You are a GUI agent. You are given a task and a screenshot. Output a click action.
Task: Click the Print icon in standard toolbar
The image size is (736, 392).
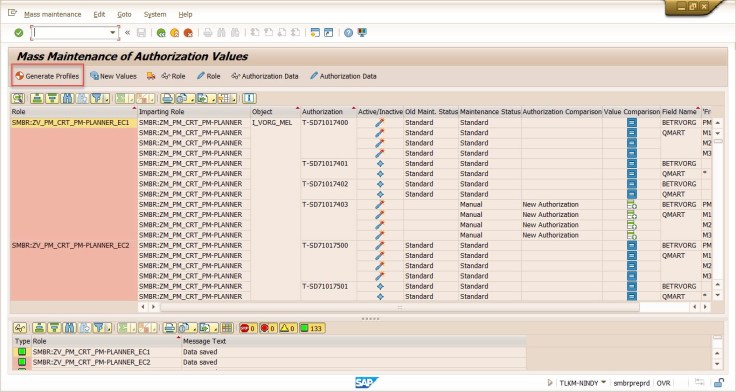click(x=207, y=32)
